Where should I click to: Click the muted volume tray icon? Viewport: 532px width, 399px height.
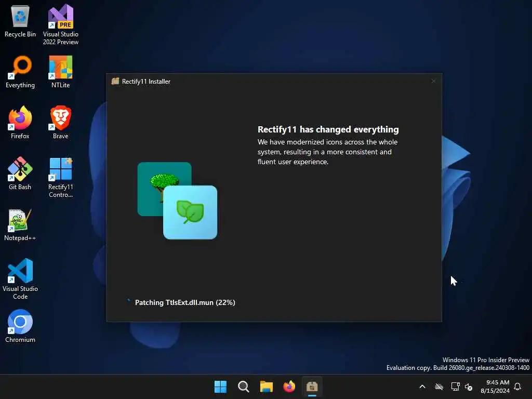469,387
